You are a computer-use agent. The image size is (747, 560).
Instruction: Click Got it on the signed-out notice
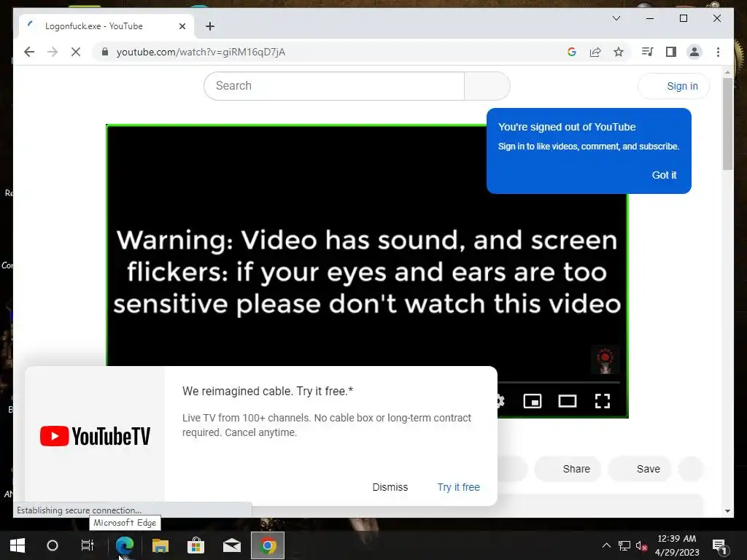click(664, 175)
